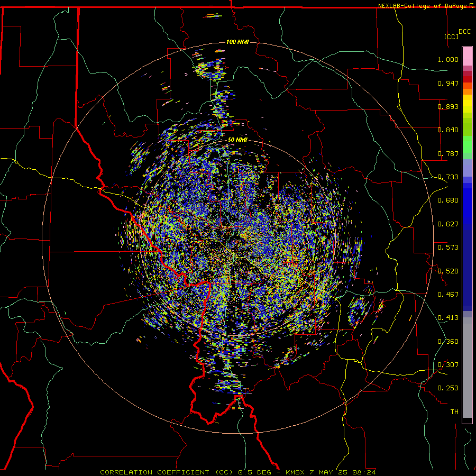Click the NEXLAB-College of DuPage credit text

(422, 6)
